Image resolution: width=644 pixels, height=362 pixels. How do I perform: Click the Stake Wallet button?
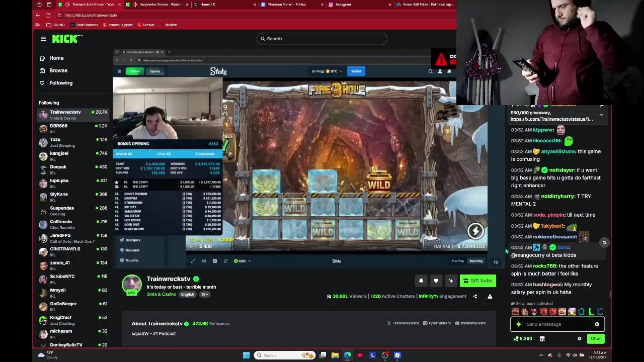(x=356, y=71)
